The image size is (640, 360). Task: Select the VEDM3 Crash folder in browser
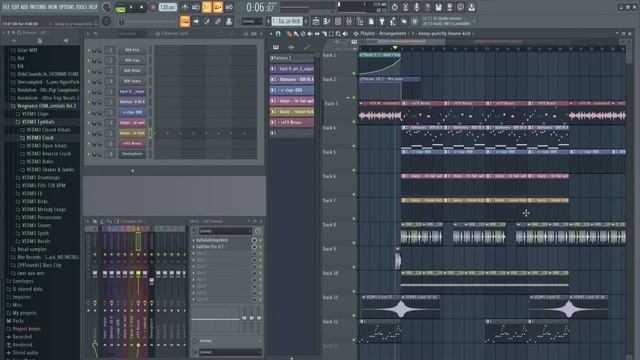click(40, 138)
